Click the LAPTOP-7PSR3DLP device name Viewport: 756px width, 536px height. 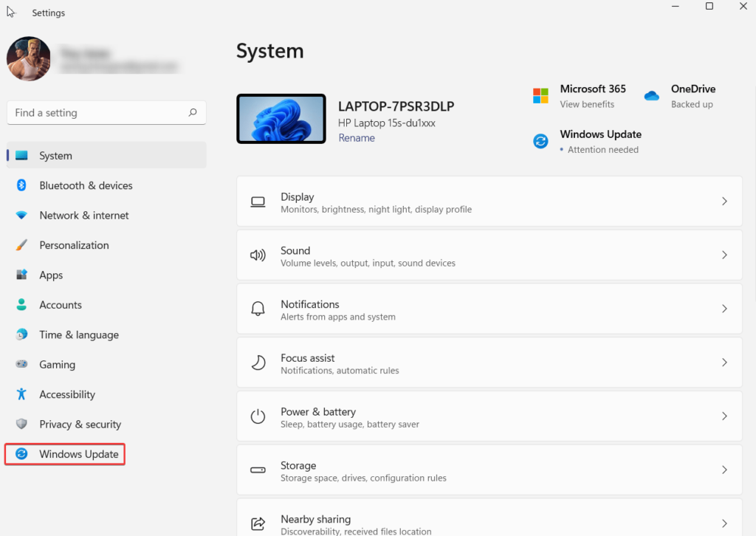[x=396, y=106]
